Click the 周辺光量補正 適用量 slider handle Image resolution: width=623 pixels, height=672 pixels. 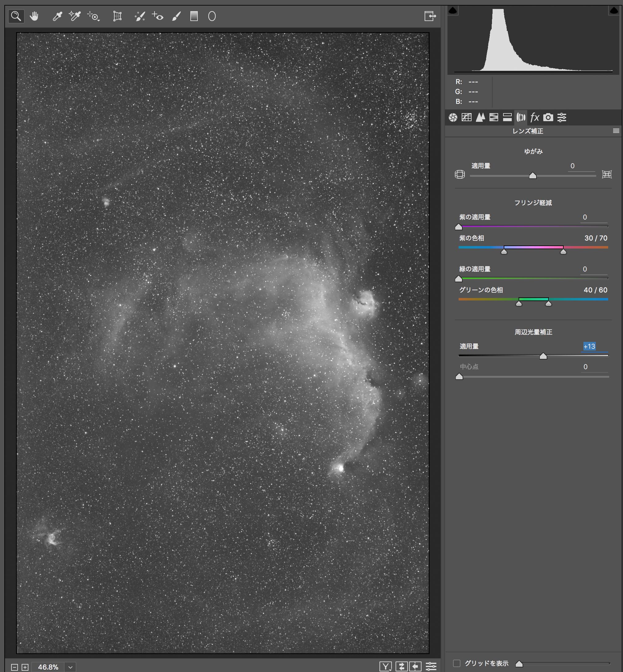coord(543,356)
